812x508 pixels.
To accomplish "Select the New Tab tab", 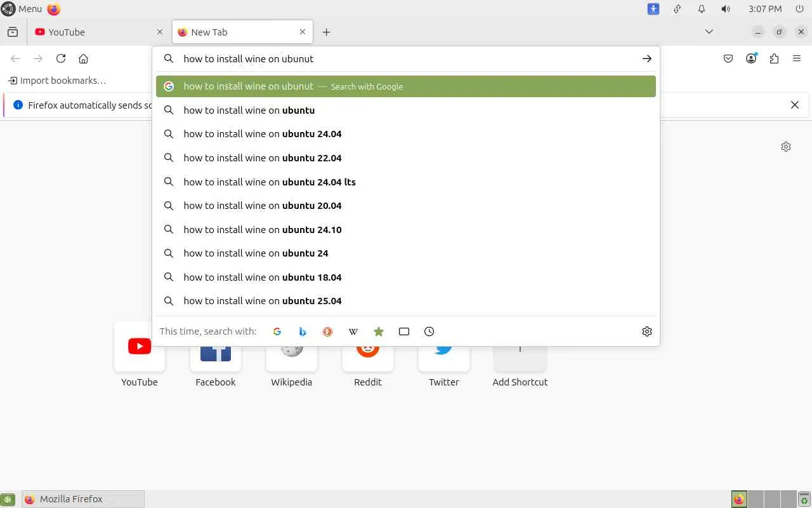I will (242, 32).
